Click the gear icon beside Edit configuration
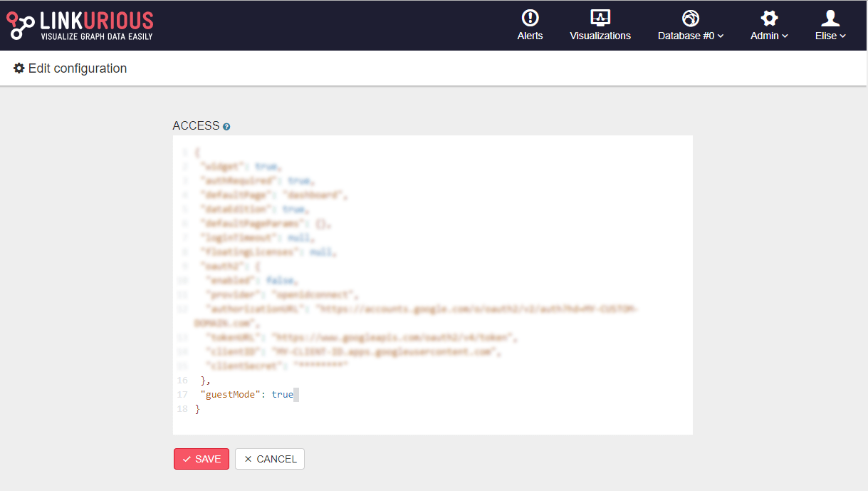 (x=19, y=69)
